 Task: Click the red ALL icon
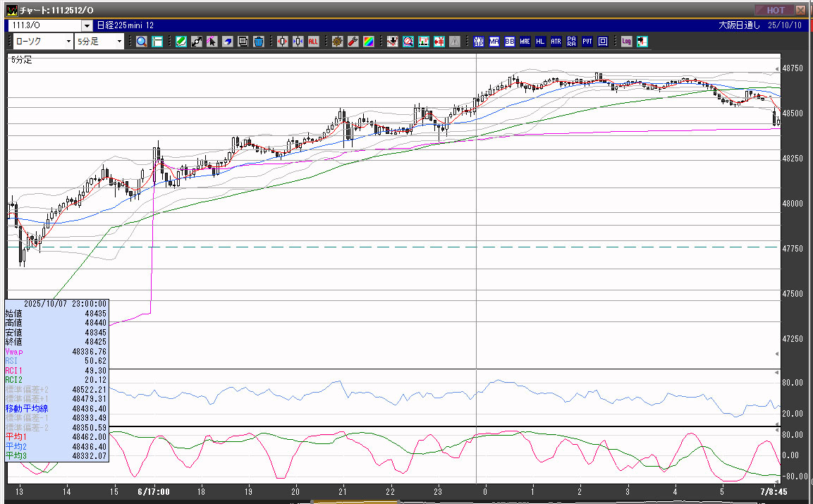[313, 42]
